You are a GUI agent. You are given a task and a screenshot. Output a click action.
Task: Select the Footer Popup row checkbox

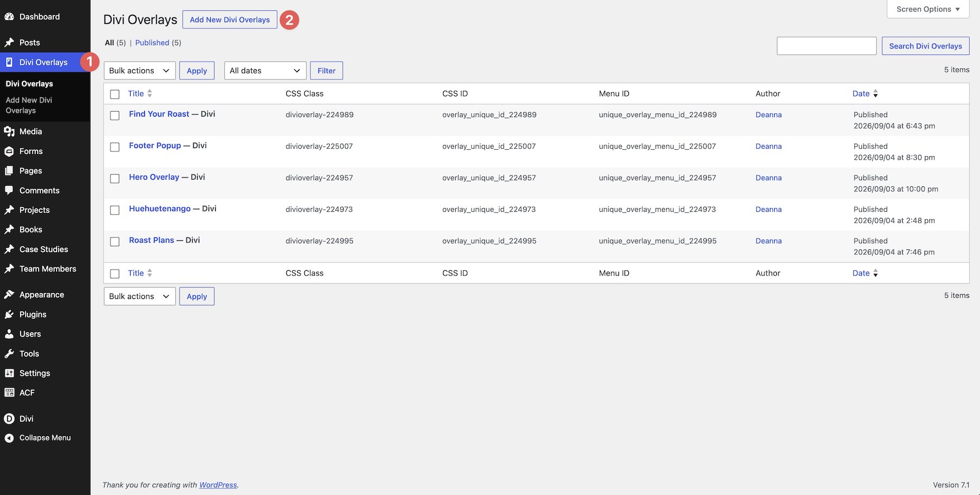coord(115,147)
